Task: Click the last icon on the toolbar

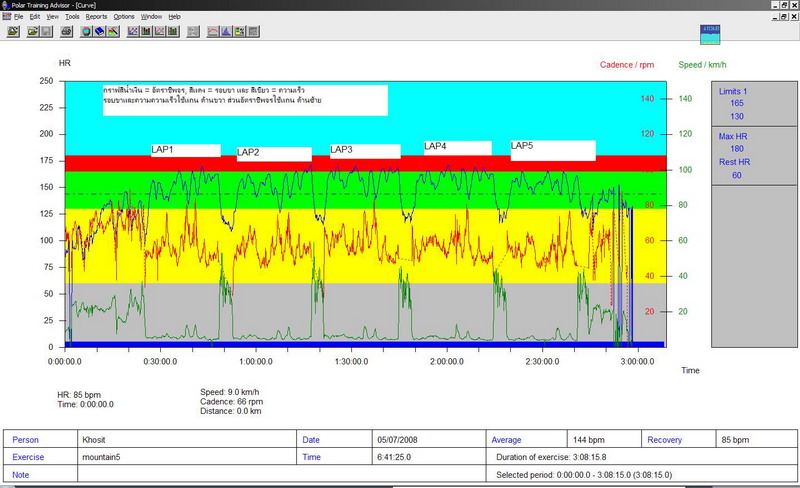Action: pos(255,31)
